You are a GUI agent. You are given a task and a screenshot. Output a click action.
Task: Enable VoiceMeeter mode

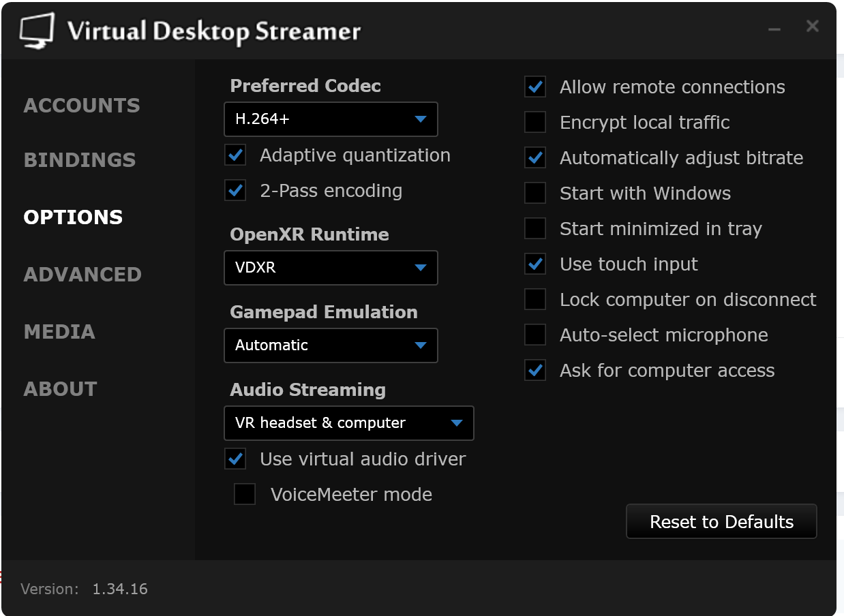point(245,494)
